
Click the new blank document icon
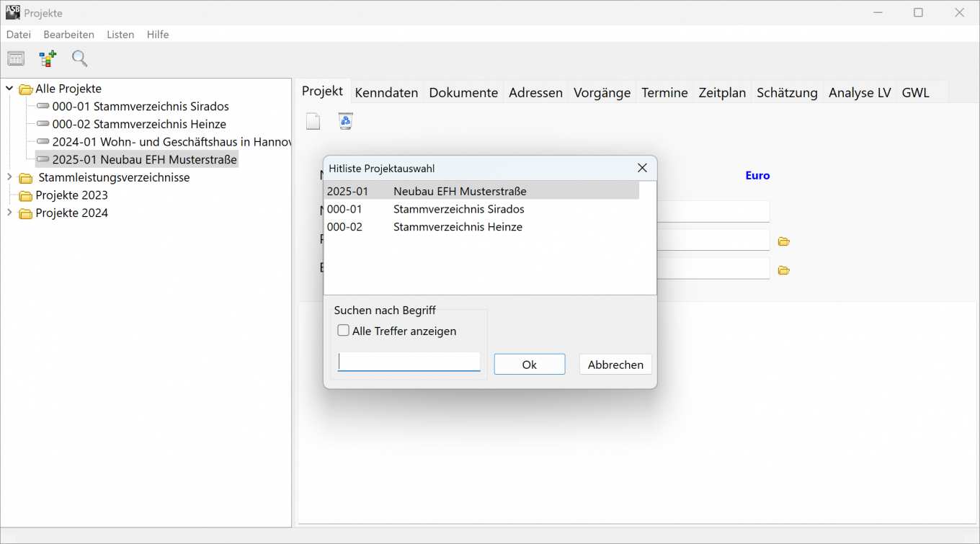pyautogui.click(x=313, y=122)
